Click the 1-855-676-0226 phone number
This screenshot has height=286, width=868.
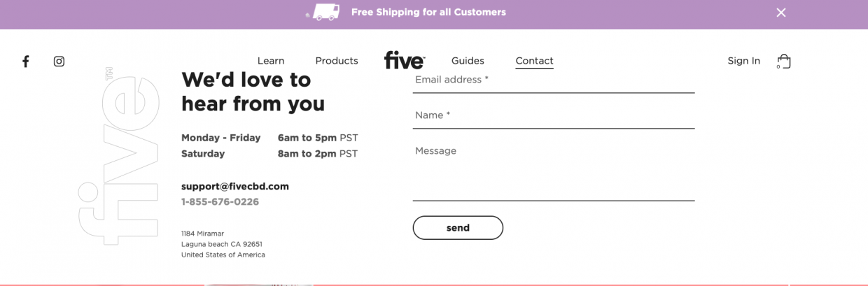(x=220, y=202)
